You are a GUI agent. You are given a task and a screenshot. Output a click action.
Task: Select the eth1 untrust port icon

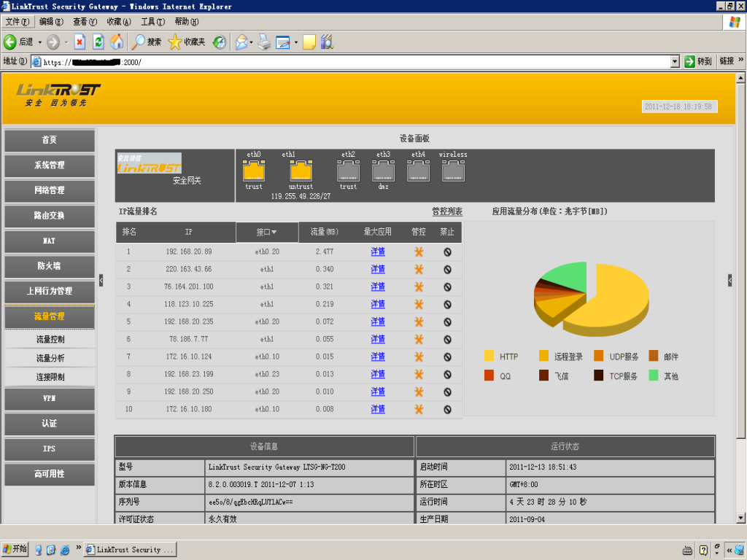coord(301,171)
